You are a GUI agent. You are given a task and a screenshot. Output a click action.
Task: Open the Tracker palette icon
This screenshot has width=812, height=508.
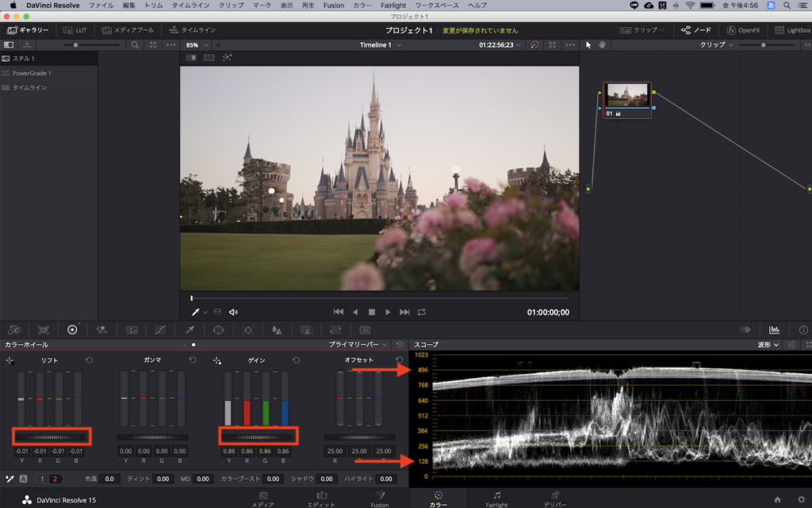[247, 329]
